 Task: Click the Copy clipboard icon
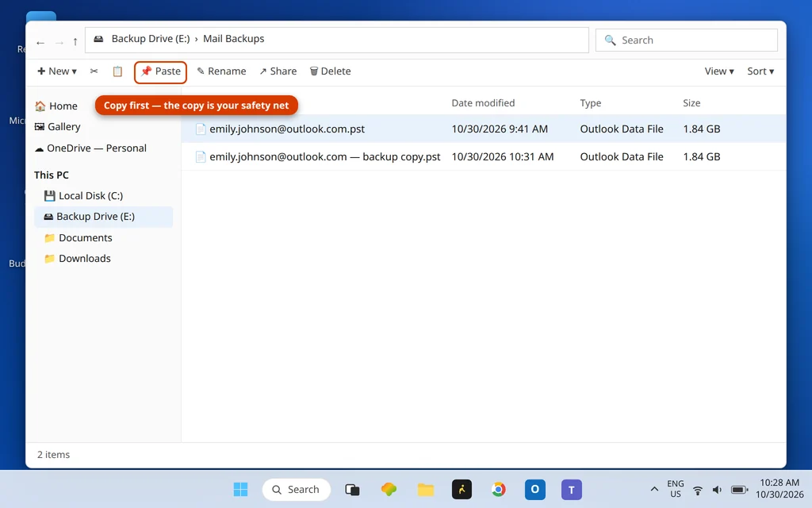117,71
